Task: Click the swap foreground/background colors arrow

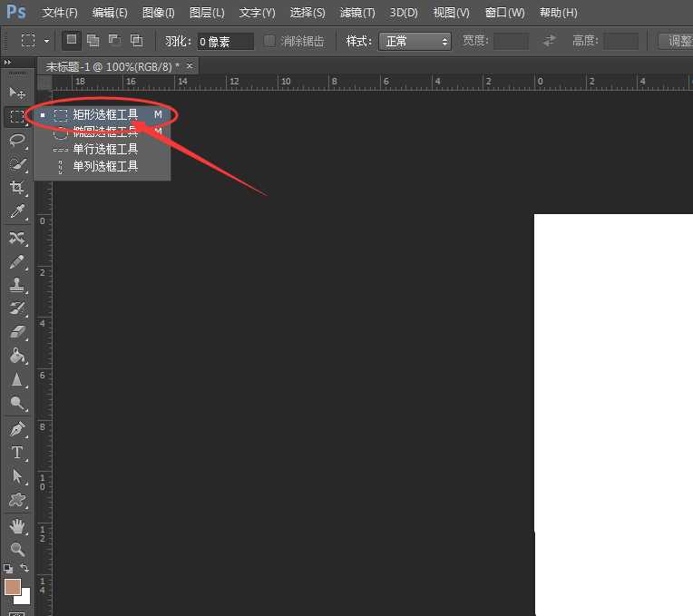Action: pyautogui.click(x=25, y=569)
